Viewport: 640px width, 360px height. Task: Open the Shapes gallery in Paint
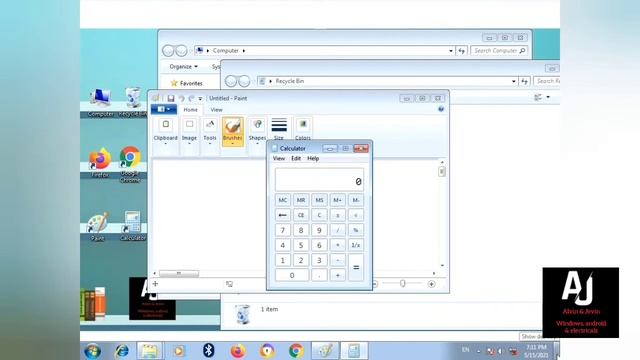[x=257, y=131]
